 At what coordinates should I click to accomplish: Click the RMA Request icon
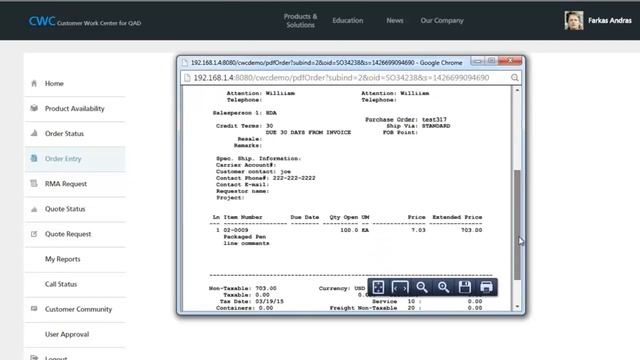[x=34, y=184]
